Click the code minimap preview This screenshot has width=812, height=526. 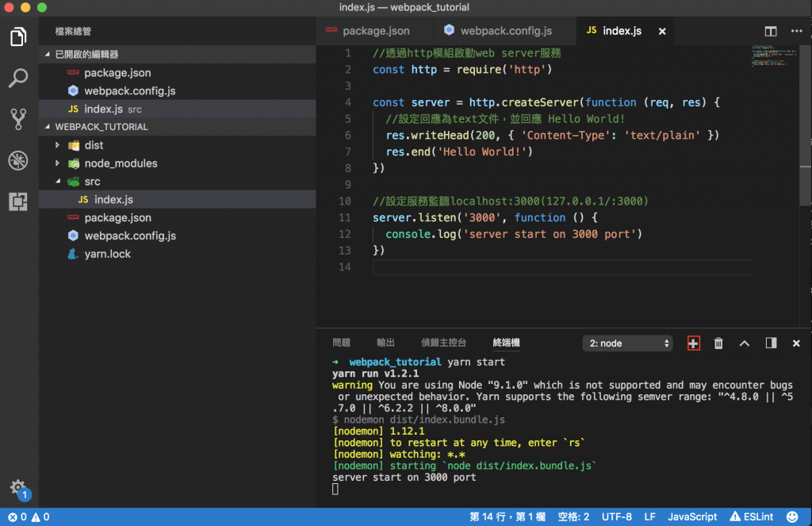[766, 57]
